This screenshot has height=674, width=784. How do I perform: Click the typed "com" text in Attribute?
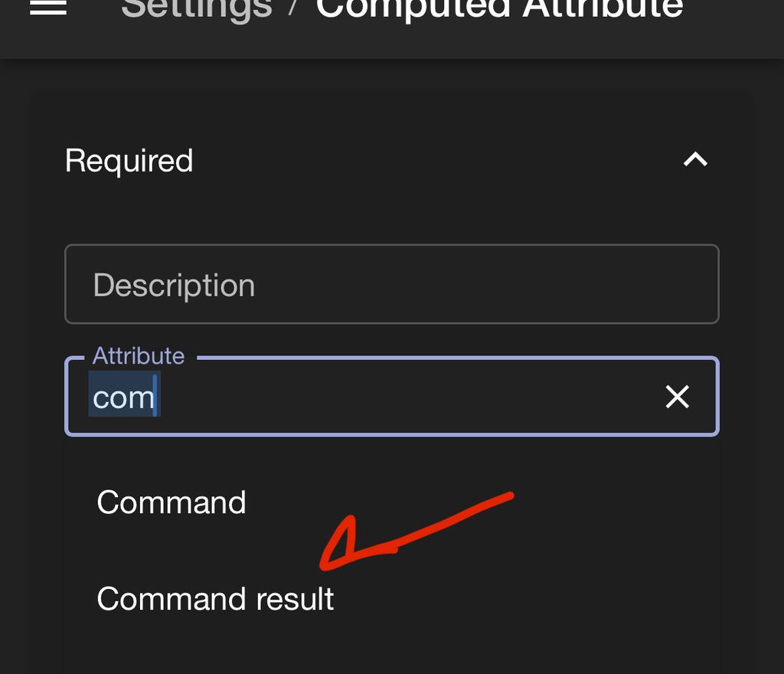[x=123, y=398]
